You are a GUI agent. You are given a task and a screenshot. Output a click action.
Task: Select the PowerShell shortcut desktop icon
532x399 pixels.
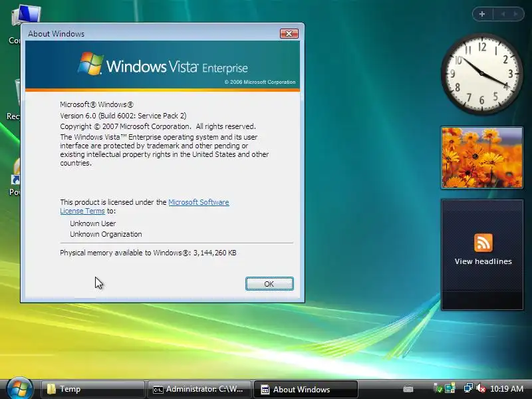point(15,176)
